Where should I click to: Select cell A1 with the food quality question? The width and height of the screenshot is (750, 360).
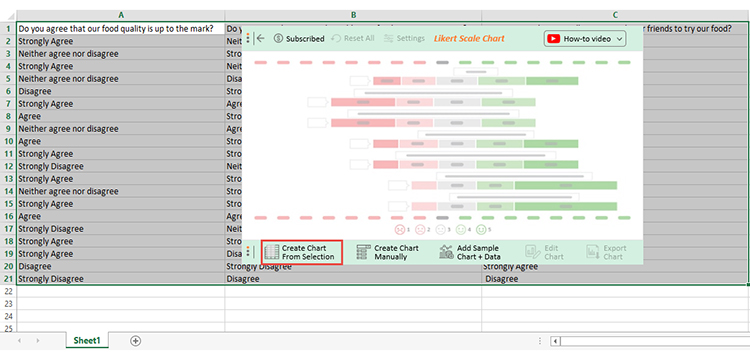click(x=121, y=29)
